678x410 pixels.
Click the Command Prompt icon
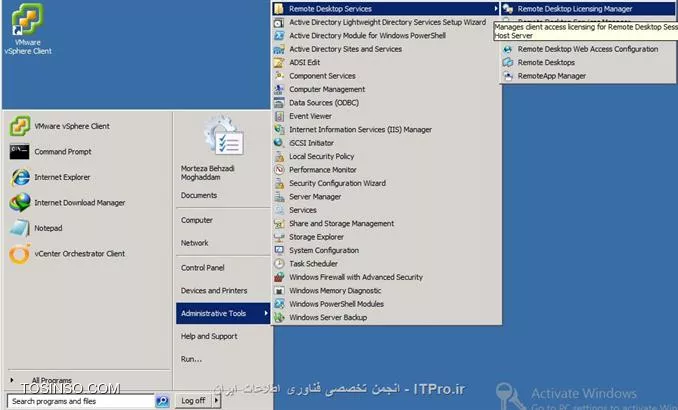20,151
